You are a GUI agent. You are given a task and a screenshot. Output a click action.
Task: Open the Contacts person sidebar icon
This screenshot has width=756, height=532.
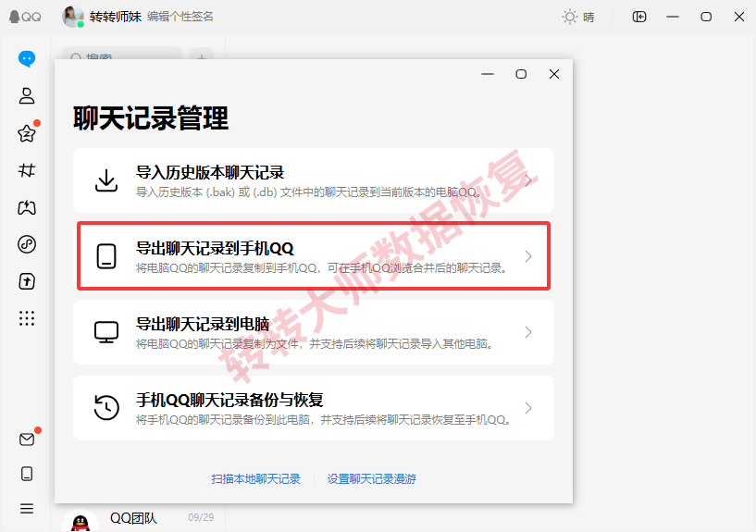coord(27,96)
